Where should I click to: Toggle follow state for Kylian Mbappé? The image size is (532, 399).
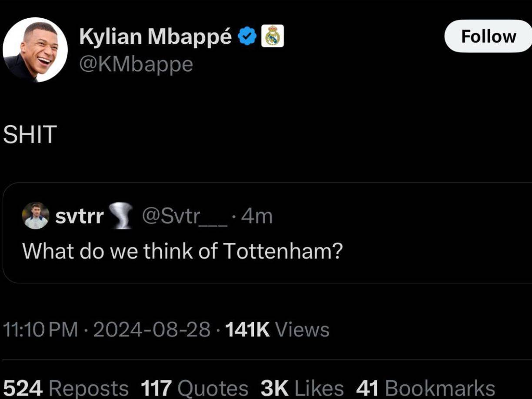pos(489,36)
